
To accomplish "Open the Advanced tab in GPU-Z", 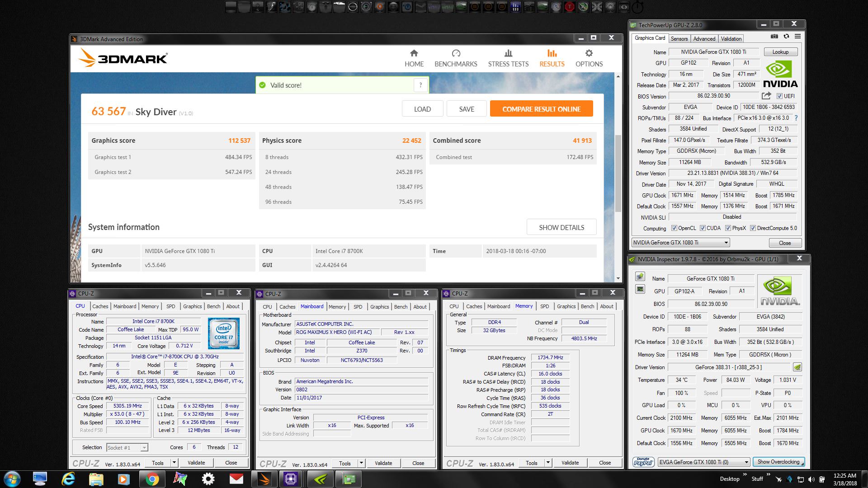I will click(x=704, y=39).
